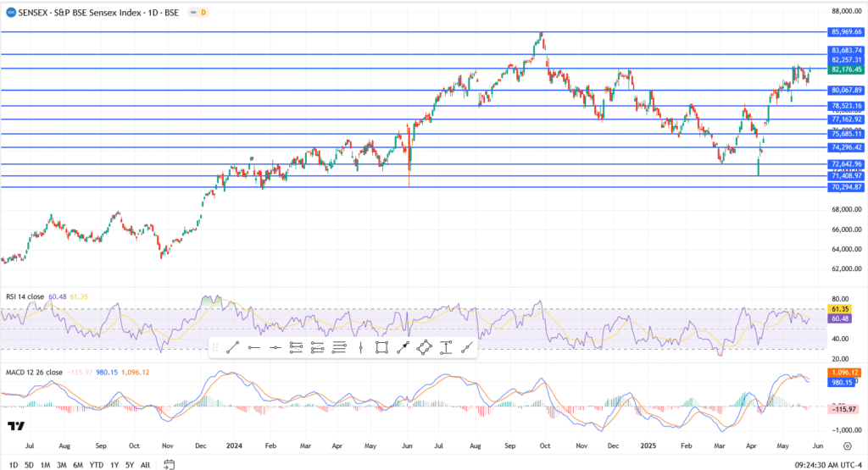Pick the stacked horizontal lines tool
868x470 pixels.
point(339,348)
